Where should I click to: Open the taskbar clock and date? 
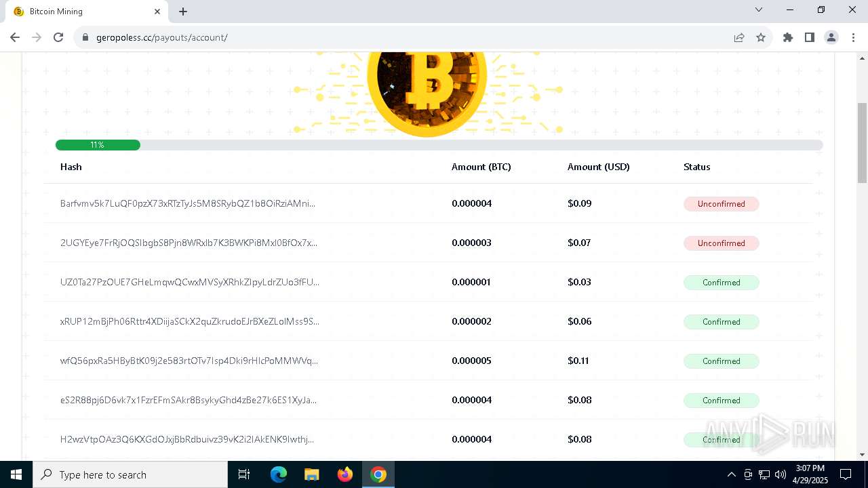(810, 474)
